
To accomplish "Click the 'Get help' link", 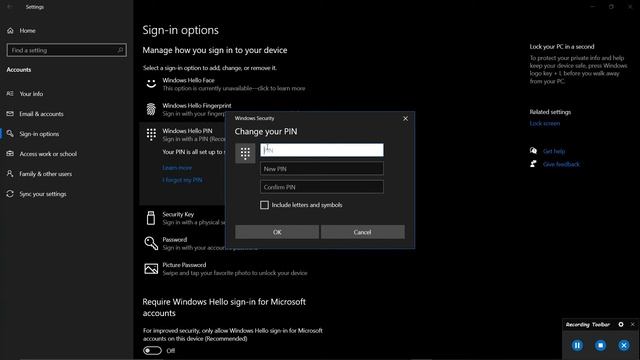I will (554, 151).
